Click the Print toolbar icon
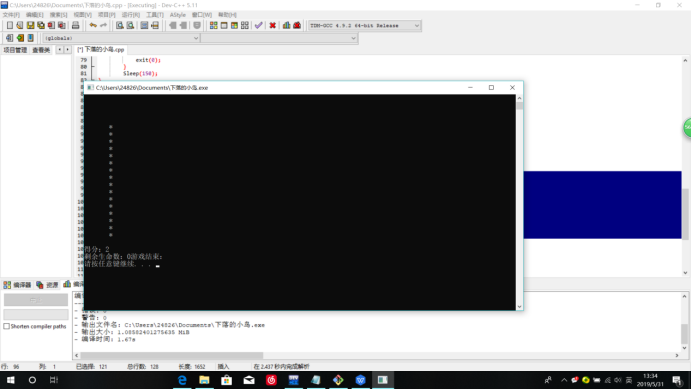The width and height of the screenshot is (692, 389). 75,26
